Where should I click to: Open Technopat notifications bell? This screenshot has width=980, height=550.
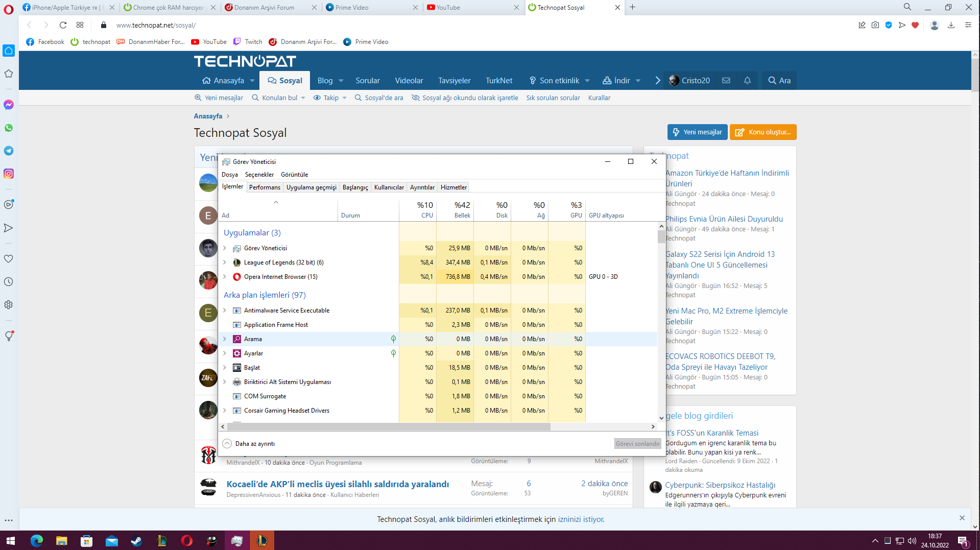coord(747,80)
